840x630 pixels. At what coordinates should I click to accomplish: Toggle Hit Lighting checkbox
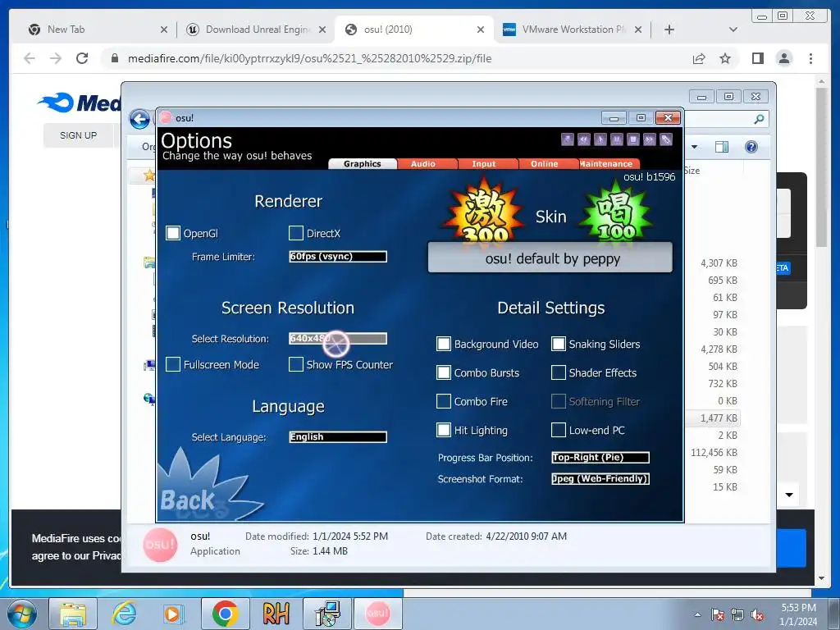point(444,430)
